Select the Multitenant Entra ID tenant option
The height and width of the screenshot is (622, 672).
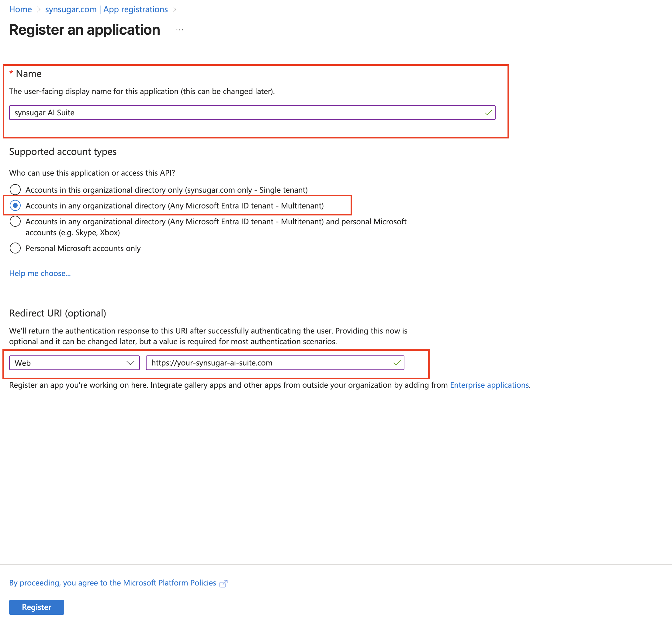pos(15,205)
